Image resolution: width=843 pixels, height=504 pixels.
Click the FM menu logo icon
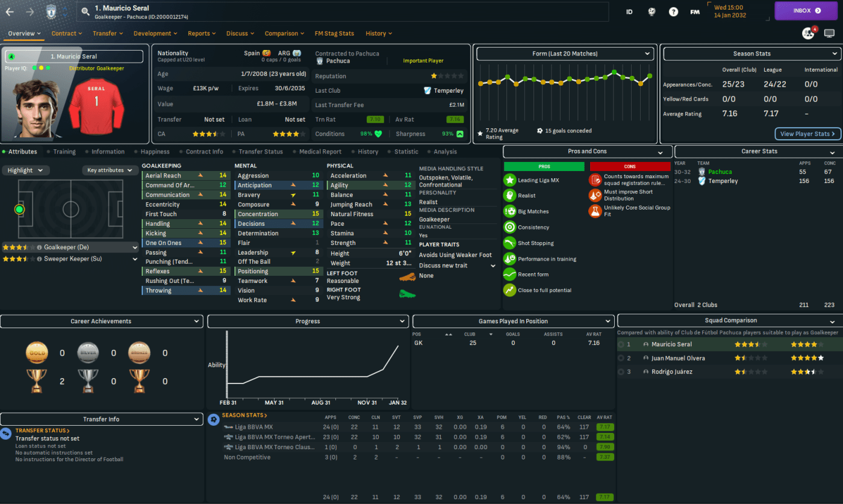(695, 11)
